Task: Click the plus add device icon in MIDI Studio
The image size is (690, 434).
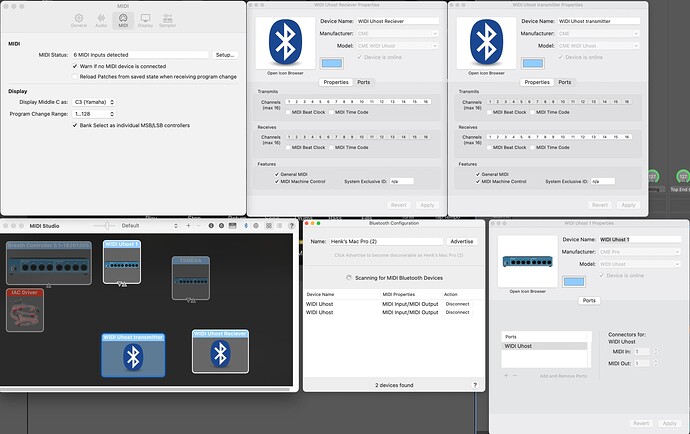Action: click(x=188, y=226)
